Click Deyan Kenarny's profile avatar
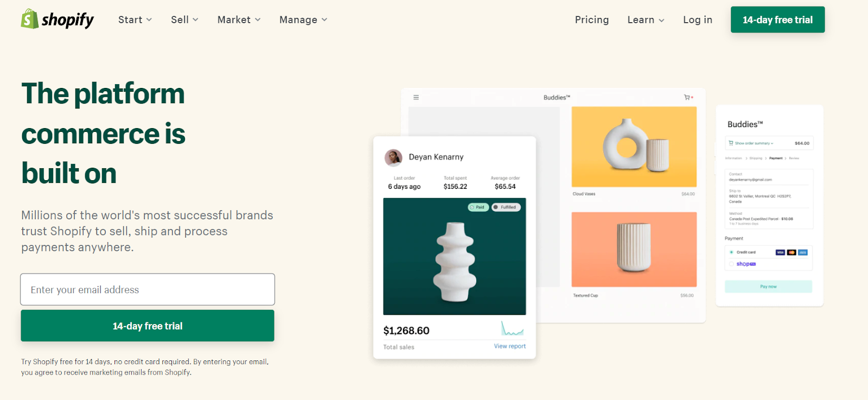 tap(393, 157)
